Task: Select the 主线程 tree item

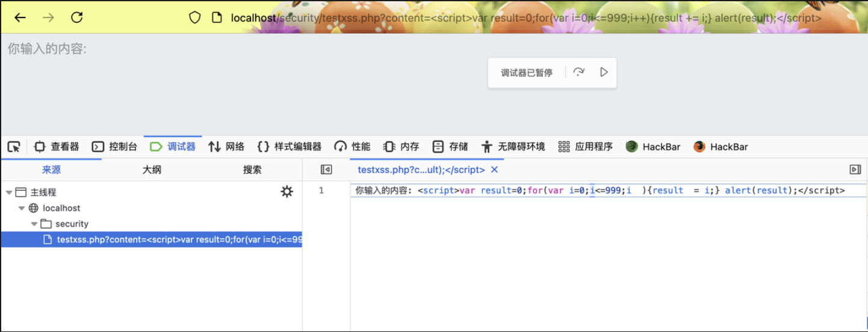Action: click(x=43, y=192)
